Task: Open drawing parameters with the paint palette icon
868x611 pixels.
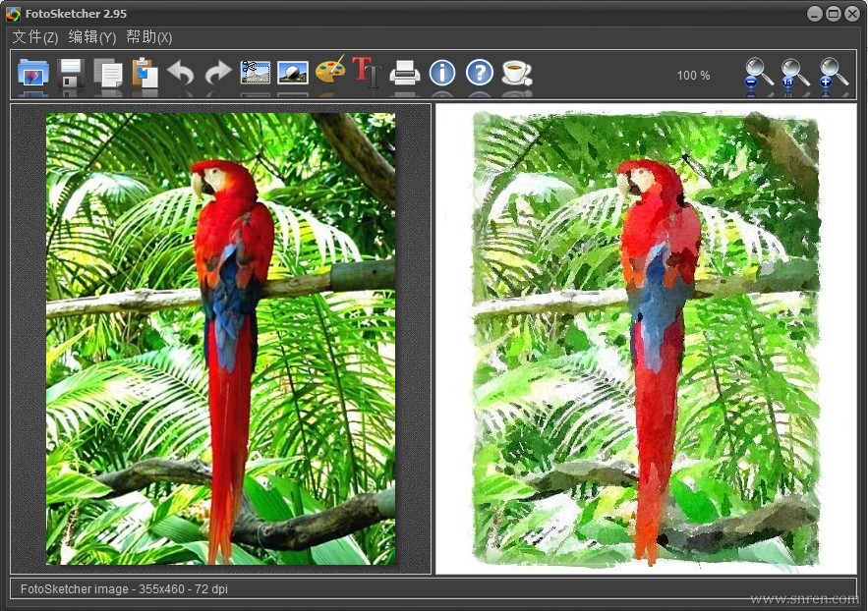Action: [x=330, y=71]
